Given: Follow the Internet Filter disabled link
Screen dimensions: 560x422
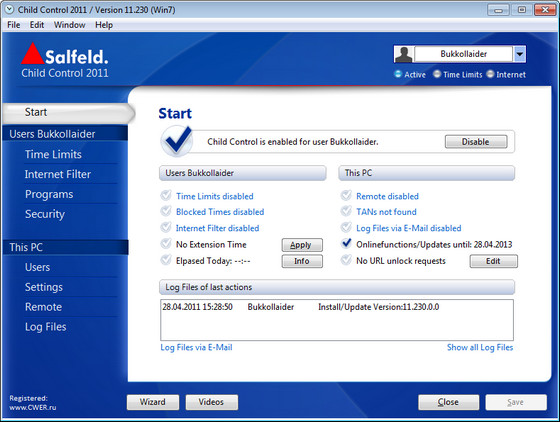Looking at the screenshot, I should [x=218, y=228].
